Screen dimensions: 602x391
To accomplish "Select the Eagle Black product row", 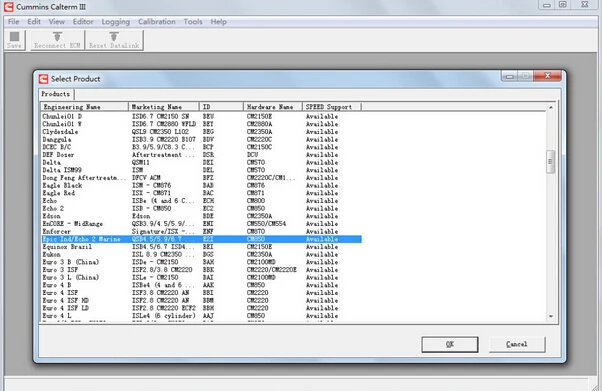I will click(x=202, y=186).
